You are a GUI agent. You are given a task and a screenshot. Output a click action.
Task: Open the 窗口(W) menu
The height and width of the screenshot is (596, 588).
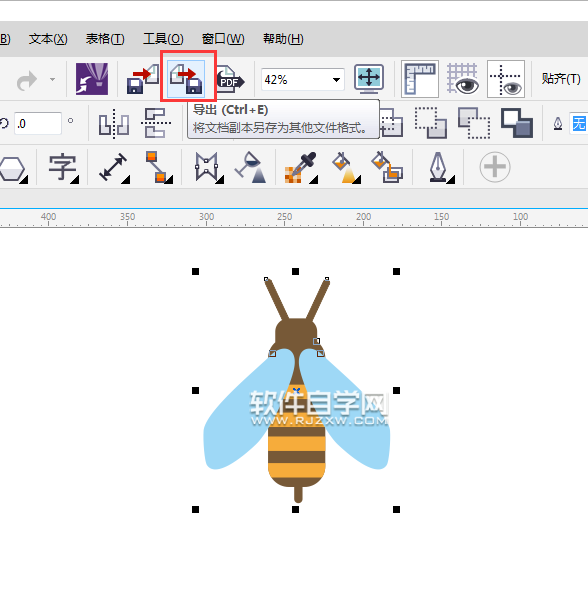click(x=223, y=39)
